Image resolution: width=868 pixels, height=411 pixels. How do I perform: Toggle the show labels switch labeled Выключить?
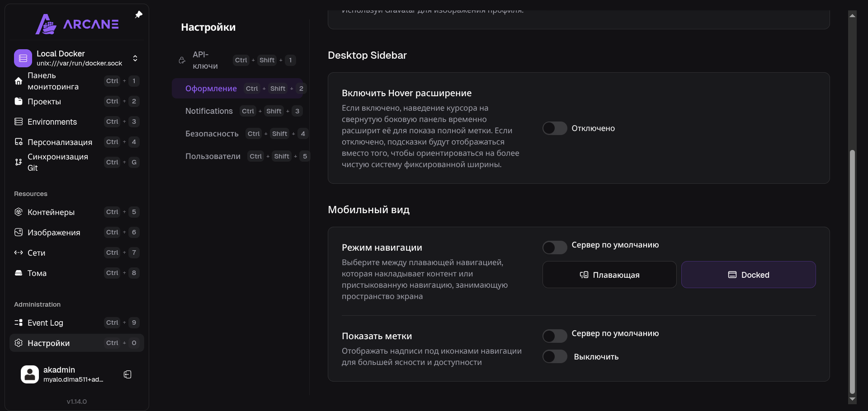[555, 356]
